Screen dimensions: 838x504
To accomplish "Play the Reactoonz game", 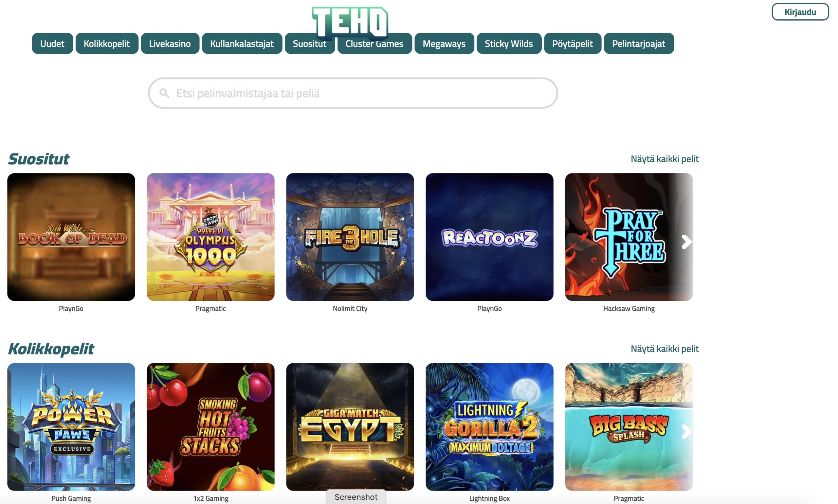I will coord(489,237).
